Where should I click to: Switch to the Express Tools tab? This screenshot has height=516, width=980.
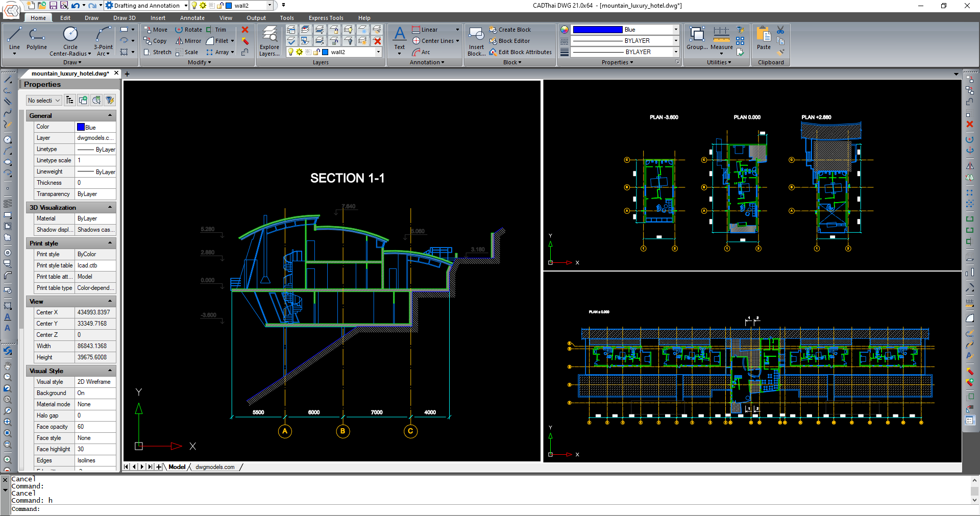(x=326, y=18)
